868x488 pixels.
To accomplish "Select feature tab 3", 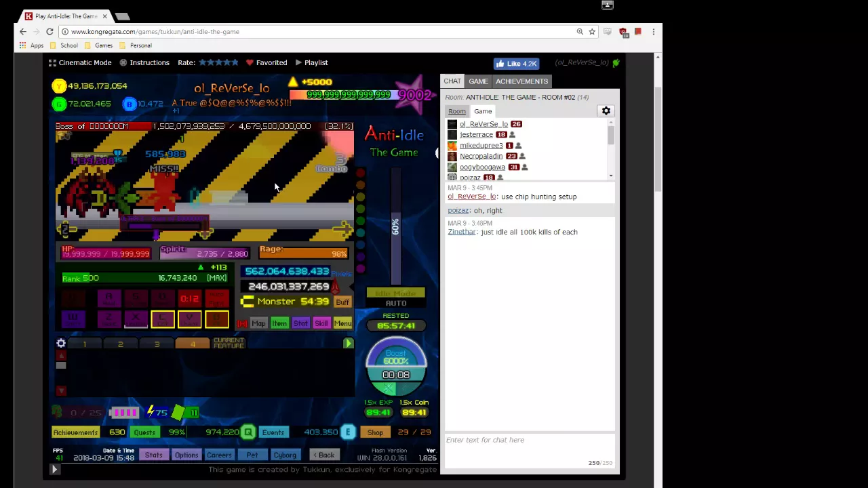I will coord(157,344).
